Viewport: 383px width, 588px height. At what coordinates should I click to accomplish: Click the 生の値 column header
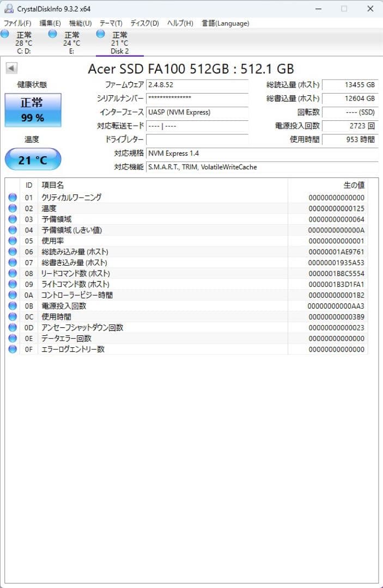point(328,185)
